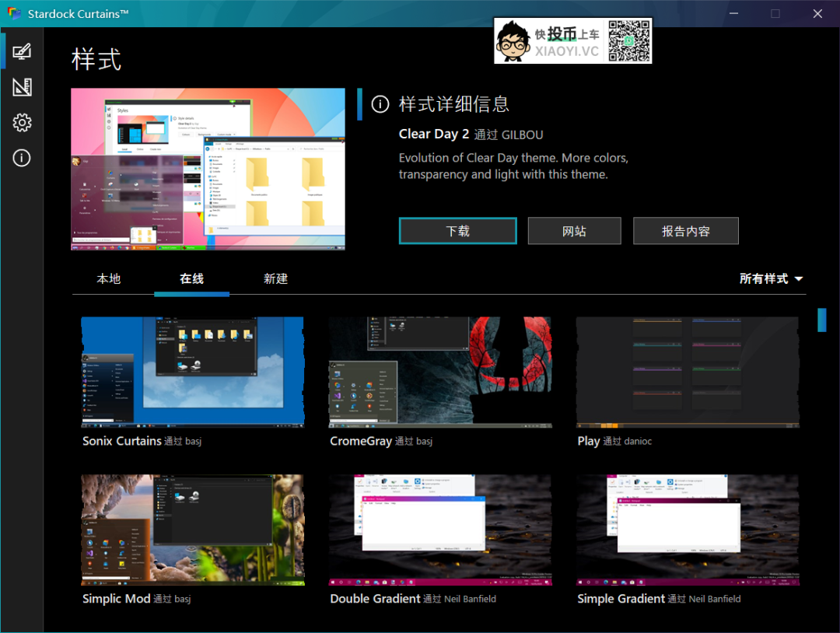The height and width of the screenshot is (633, 840).
Task: Select the Simplic Mod style thumbnail
Action: (x=191, y=529)
